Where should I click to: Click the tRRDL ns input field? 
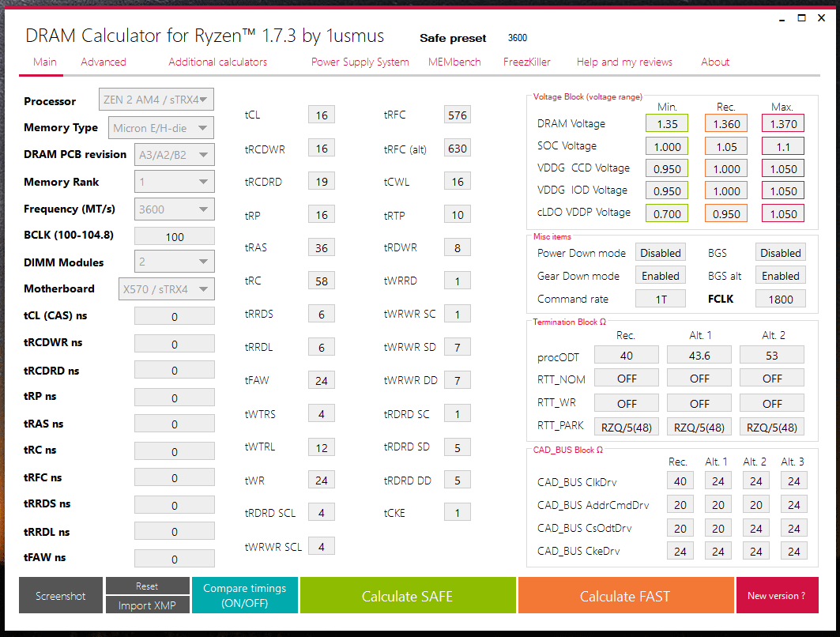click(174, 531)
